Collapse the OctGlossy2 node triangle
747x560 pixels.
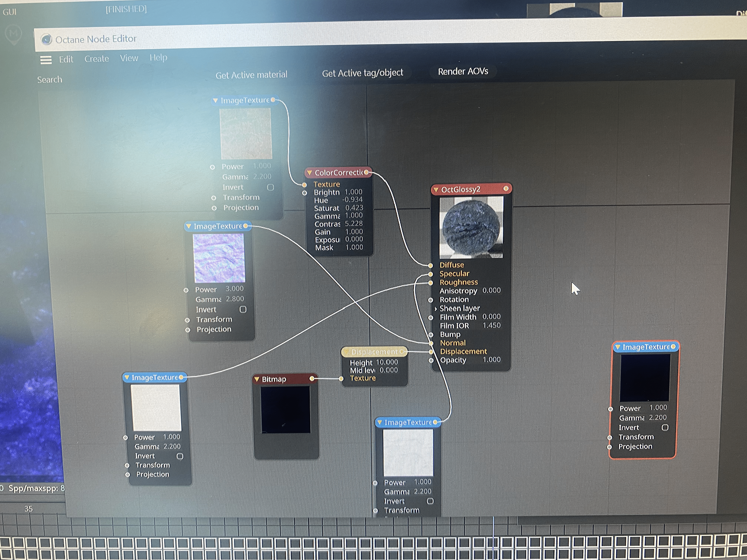pos(436,190)
